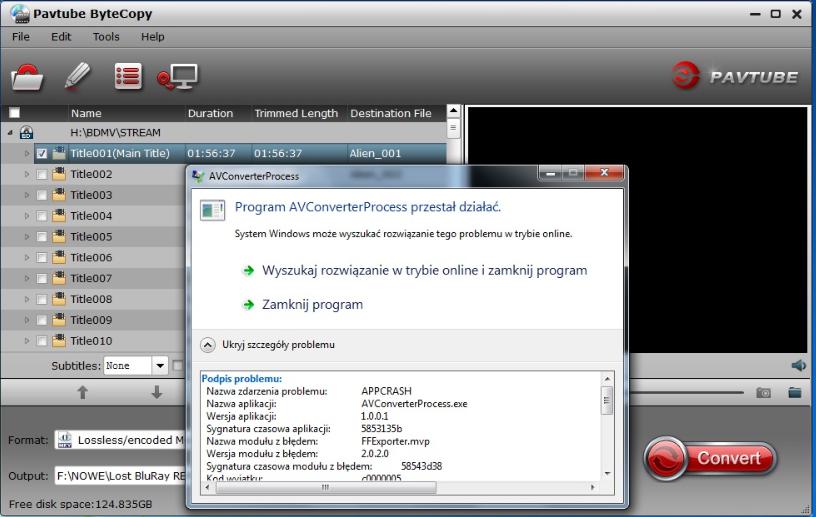Click the details horizontal scrollbar thumb

[x=326, y=487]
